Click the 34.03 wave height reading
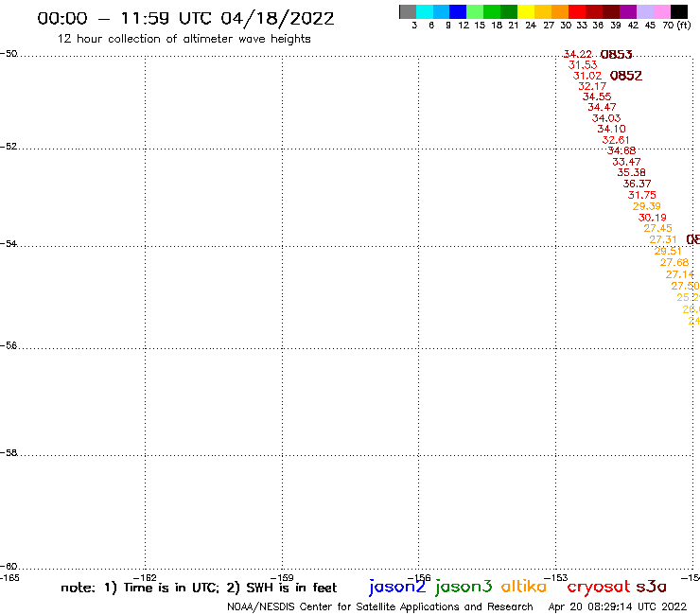This screenshot has width=700, height=615. click(x=606, y=118)
